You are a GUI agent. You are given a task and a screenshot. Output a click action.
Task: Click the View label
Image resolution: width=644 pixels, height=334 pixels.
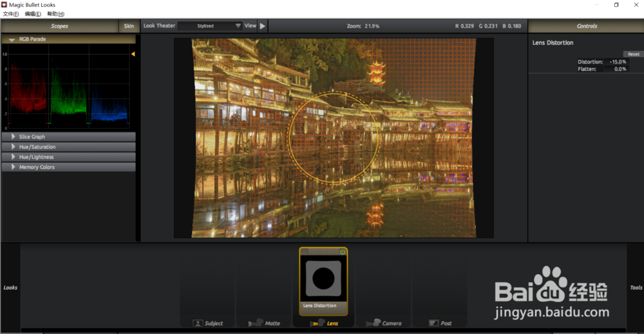(250, 26)
